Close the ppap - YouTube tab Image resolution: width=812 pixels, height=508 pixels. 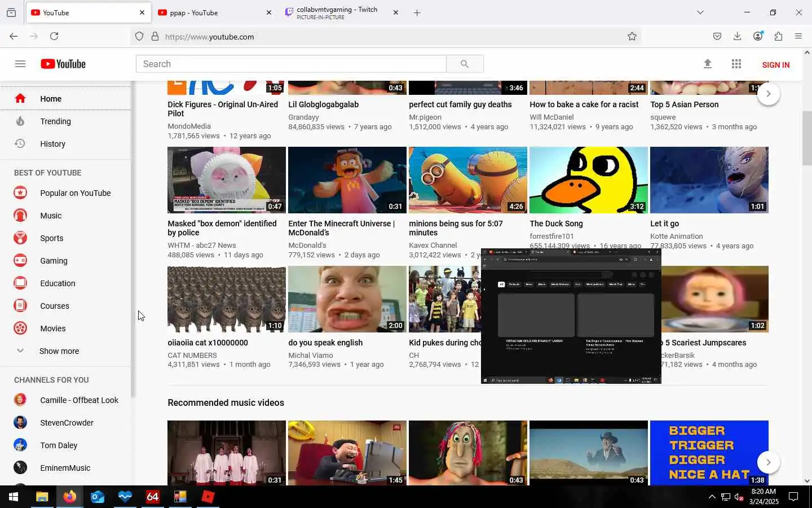[x=268, y=12]
